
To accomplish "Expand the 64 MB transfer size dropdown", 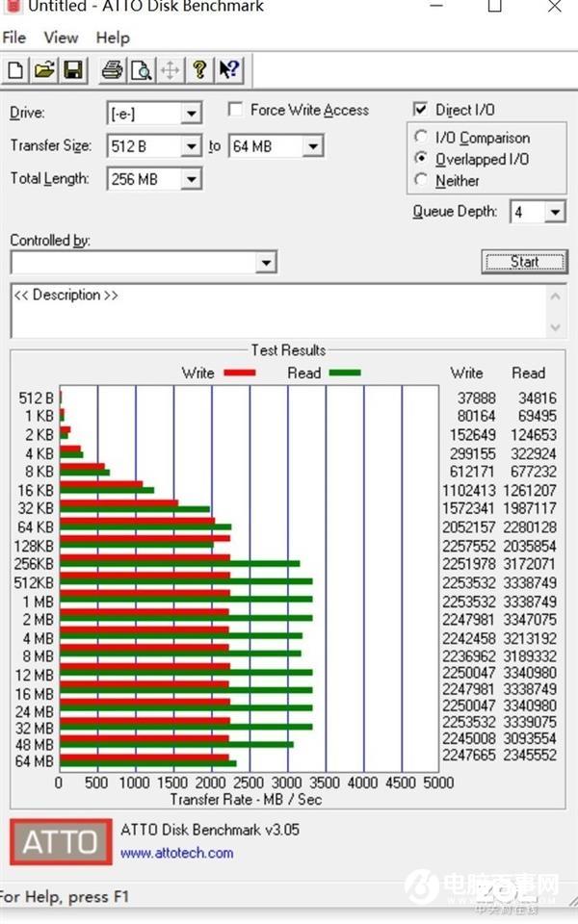I will click(x=313, y=145).
